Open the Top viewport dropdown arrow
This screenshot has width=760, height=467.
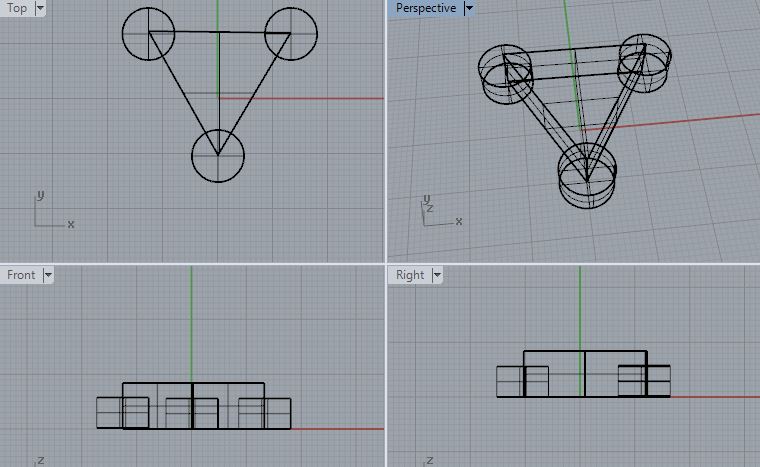(40, 8)
